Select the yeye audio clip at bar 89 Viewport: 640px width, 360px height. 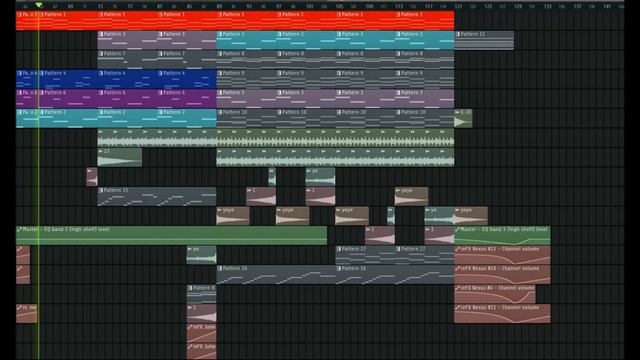pos(233,216)
